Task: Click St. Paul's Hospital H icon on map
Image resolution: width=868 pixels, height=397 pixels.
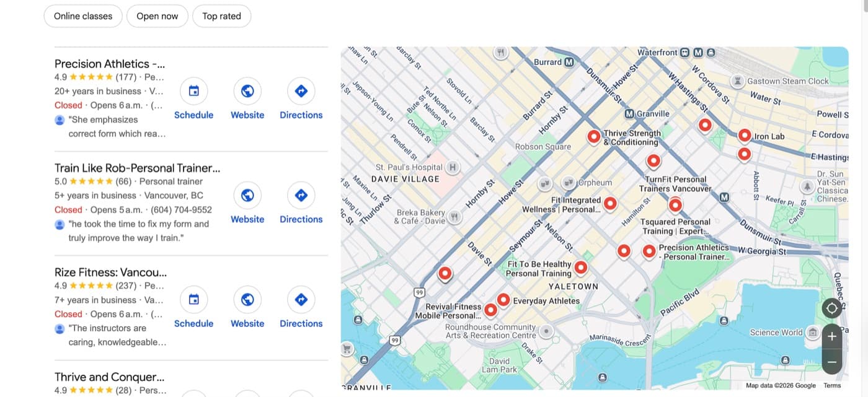Action: tap(453, 167)
